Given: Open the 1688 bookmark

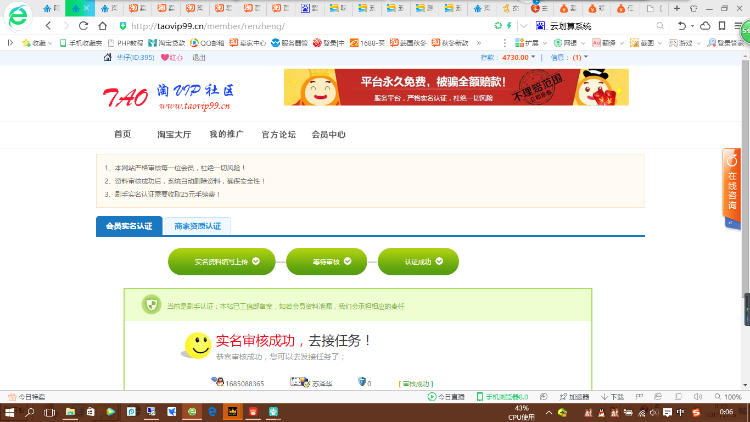Looking at the screenshot, I should coord(367,43).
